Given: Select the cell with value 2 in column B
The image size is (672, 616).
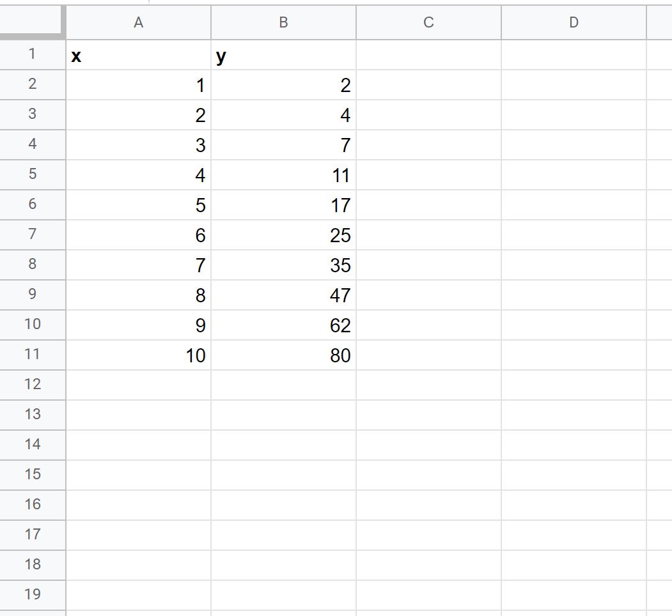Looking at the screenshot, I should 283,84.
